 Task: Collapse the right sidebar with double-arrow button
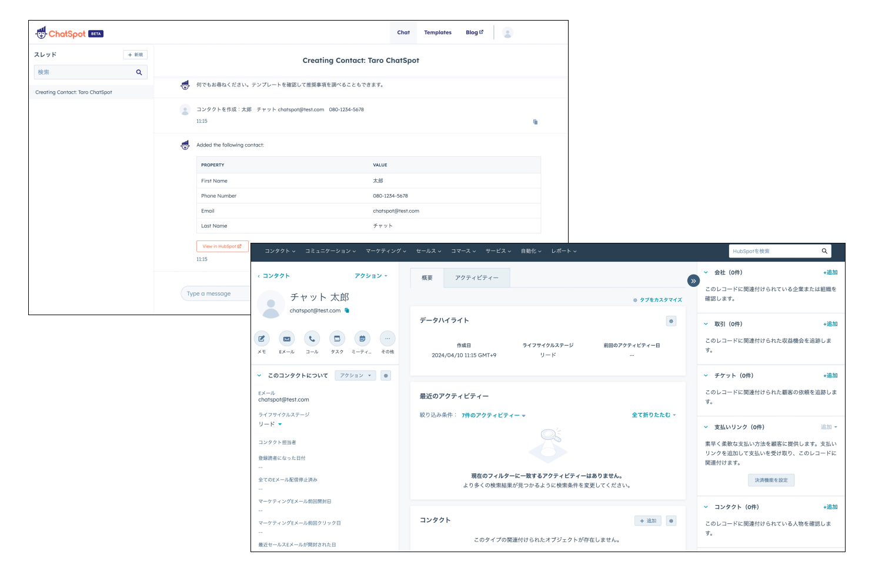(693, 281)
